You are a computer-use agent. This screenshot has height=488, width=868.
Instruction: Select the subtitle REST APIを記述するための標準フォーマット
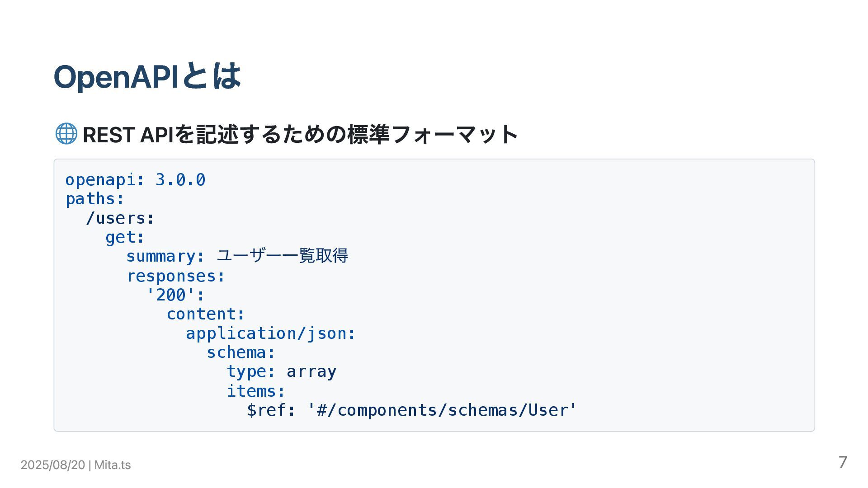[300, 135]
